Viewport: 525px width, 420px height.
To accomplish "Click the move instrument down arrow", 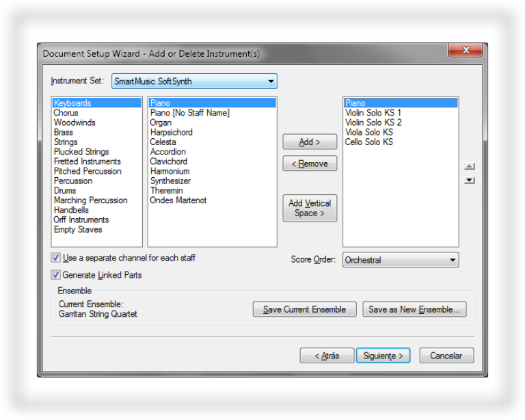I will 469,181.
